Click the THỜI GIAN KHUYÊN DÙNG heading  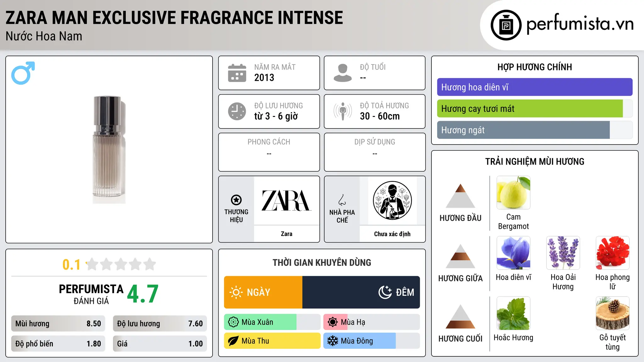[322, 262]
